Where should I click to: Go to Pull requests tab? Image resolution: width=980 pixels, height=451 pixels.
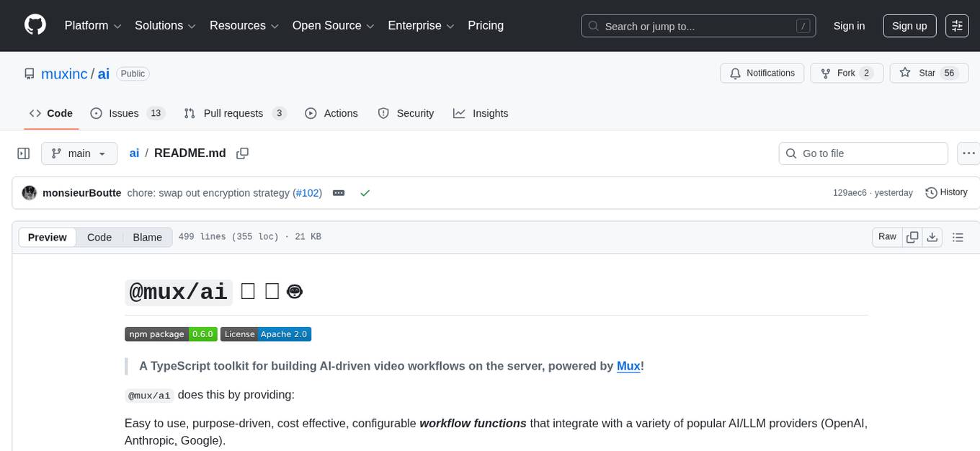click(234, 113)
